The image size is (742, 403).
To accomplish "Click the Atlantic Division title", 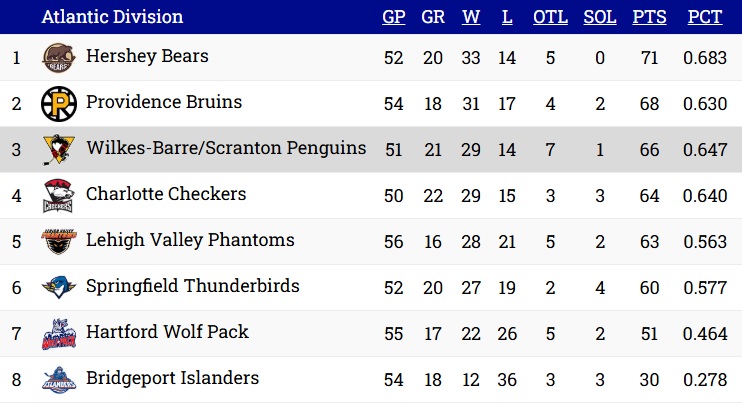I will pos(112,17).
